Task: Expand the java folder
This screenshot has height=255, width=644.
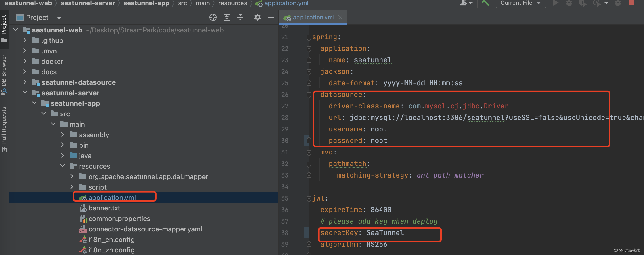Action: (x=62, y=155)
